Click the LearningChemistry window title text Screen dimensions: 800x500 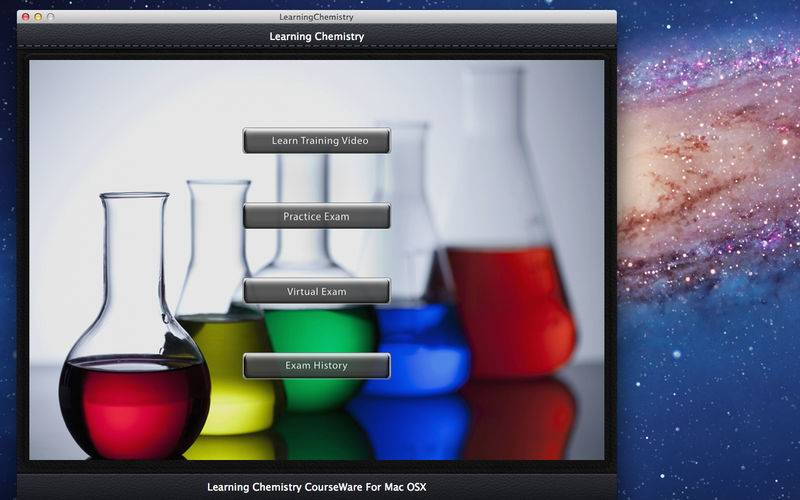point(316,17)
